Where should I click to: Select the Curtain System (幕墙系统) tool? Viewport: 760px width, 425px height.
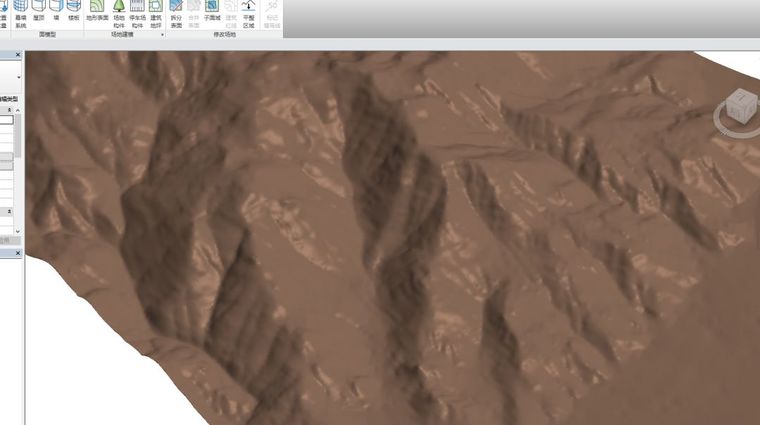point(20,14)
